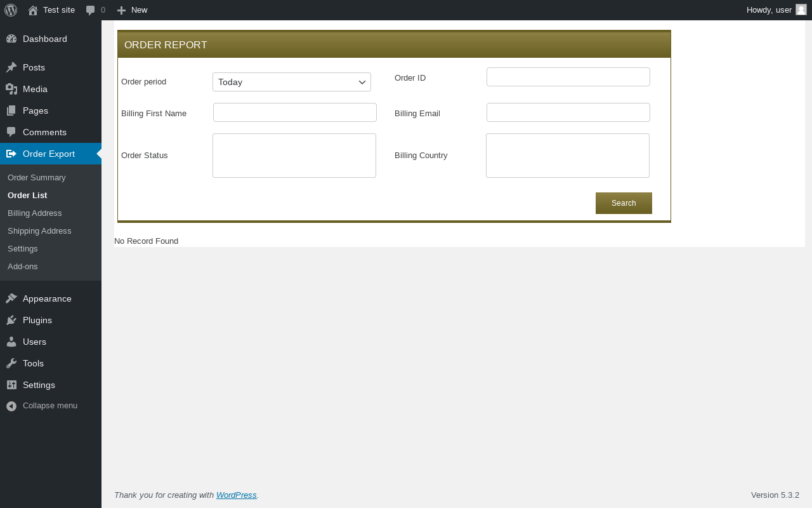Open Plugins menu item

click(37, 320)
